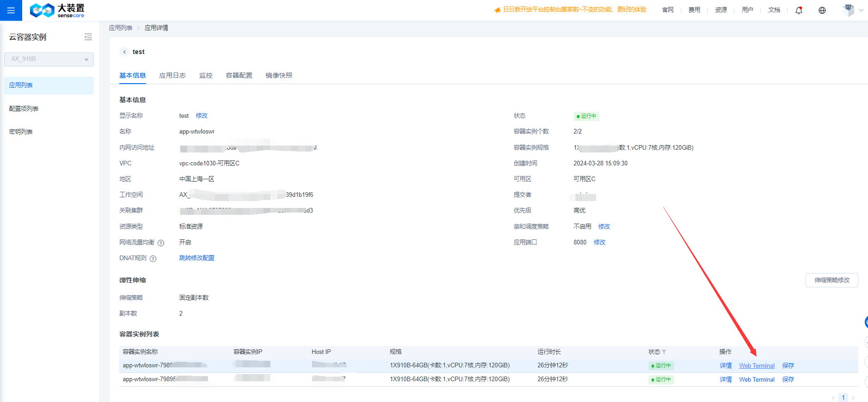
Task: Collapse the sidebar menu icon
Action: pyautogui.click(x=88, y=37)
